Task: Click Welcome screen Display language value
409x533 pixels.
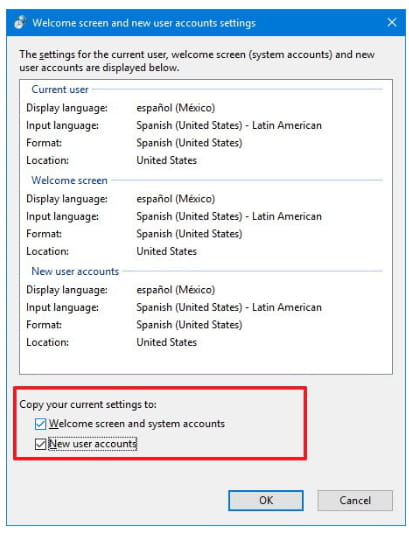Action: 176,199
